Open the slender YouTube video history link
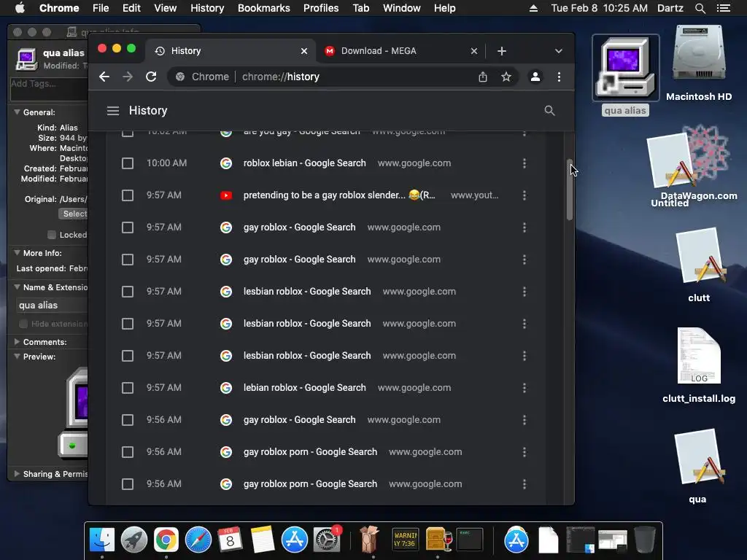 (339, 195)
